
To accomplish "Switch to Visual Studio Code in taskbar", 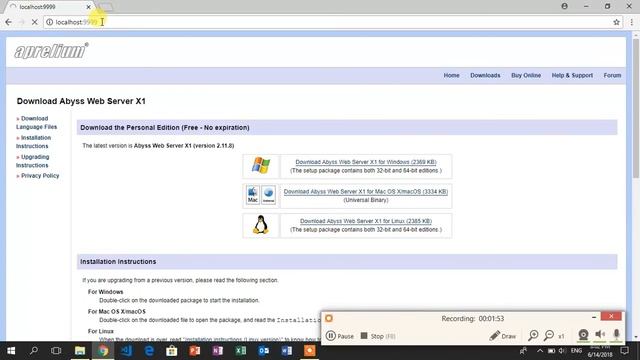I will click(126, 351).
